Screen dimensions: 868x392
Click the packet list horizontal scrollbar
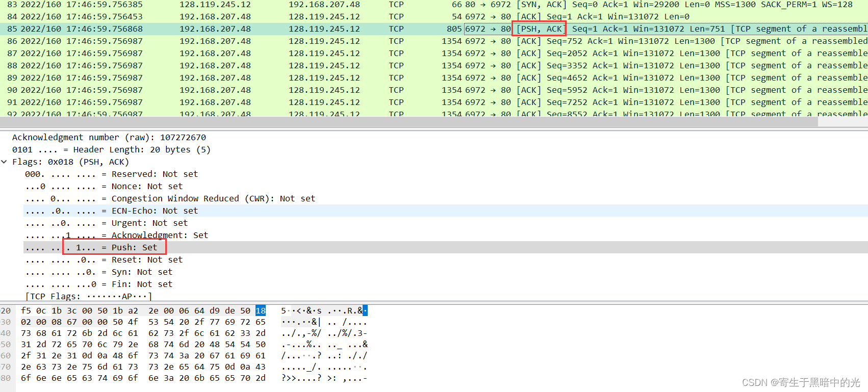click(x=408, y=121)
